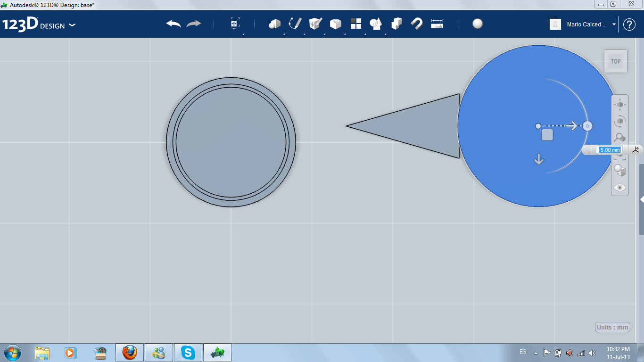
Task: Select the triangle solid in the viewport
Action: (420, 126)
